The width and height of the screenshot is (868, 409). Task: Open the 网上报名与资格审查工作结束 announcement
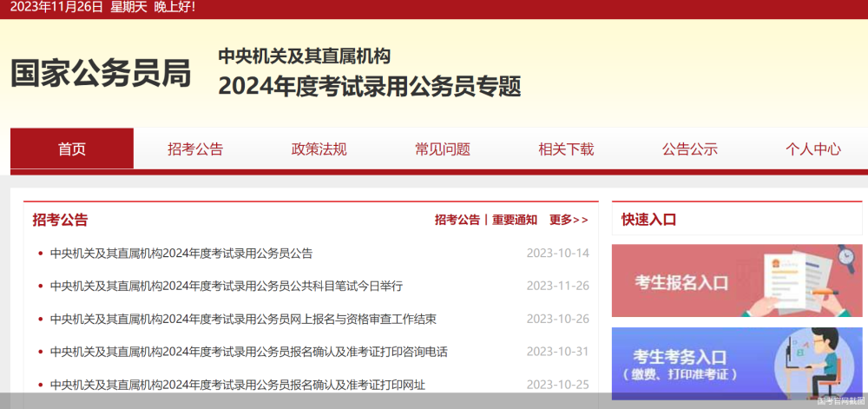click(244, 320)
